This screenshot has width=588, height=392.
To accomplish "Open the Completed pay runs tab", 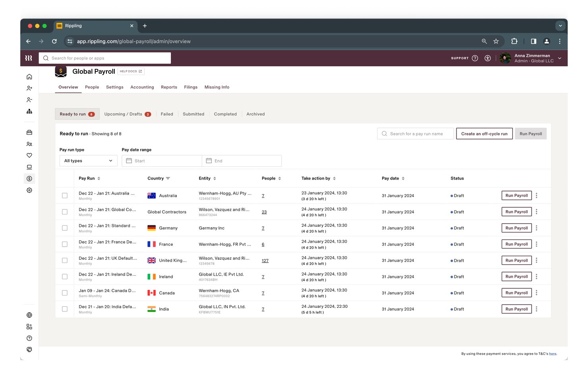I will (x=225, y=114).
